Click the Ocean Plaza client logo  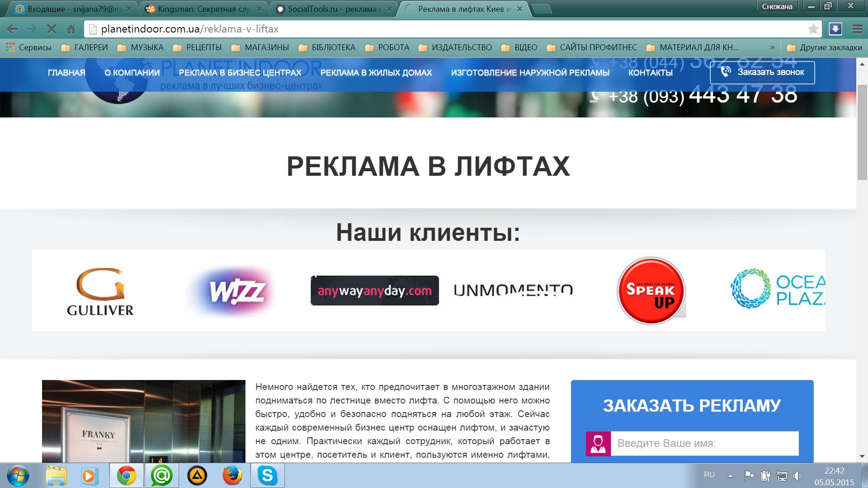pos(778,289)
